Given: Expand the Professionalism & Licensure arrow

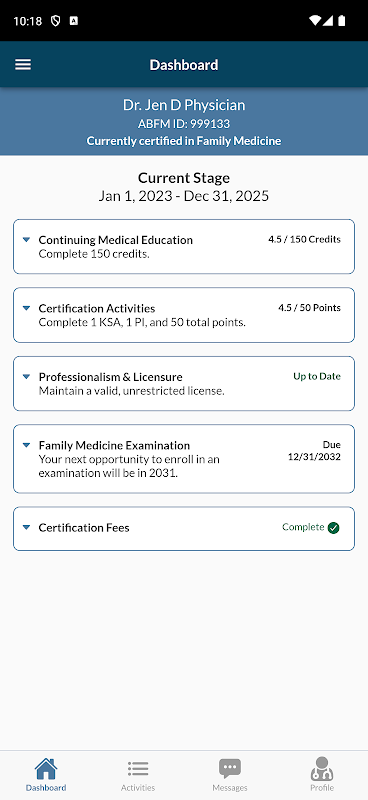Looking at the screenshot, I should 27,377.
